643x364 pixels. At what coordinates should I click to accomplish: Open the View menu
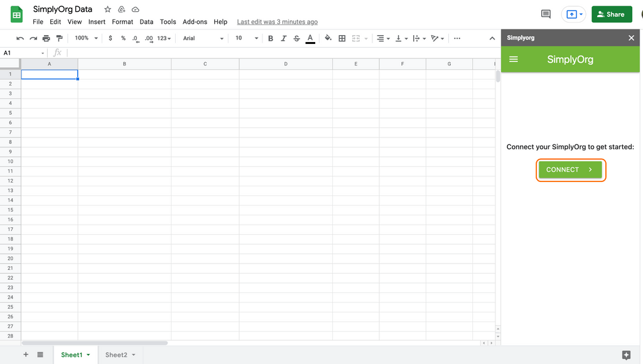[x=75, y=22]
